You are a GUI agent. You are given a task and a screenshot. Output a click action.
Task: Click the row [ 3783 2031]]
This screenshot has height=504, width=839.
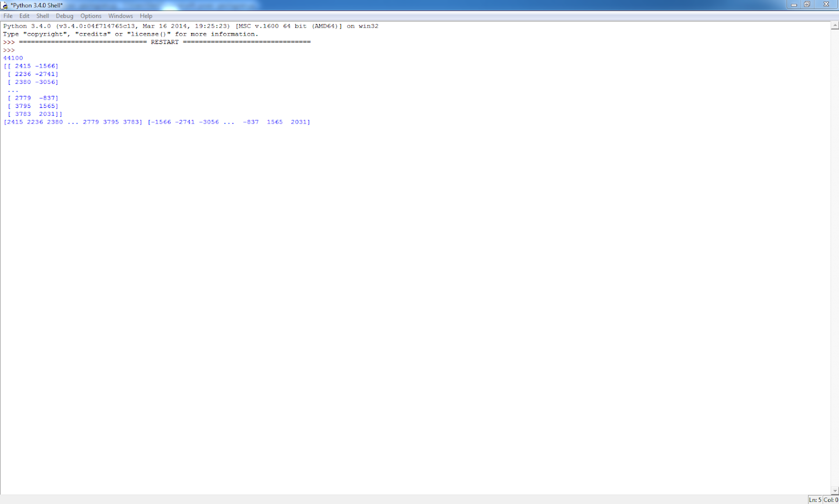tap(35, 114)
